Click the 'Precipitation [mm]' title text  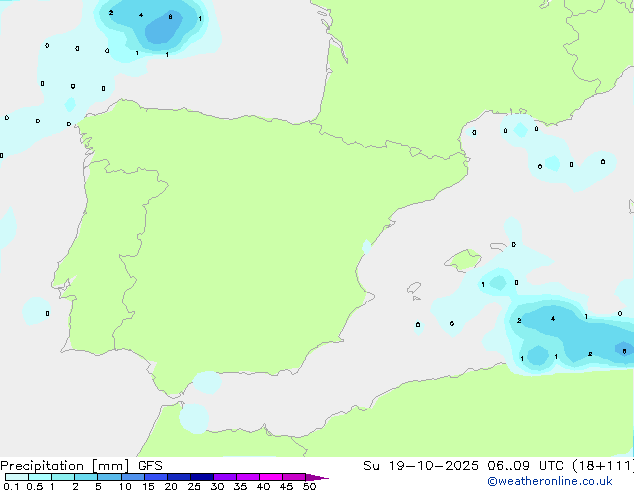point(65,466)
